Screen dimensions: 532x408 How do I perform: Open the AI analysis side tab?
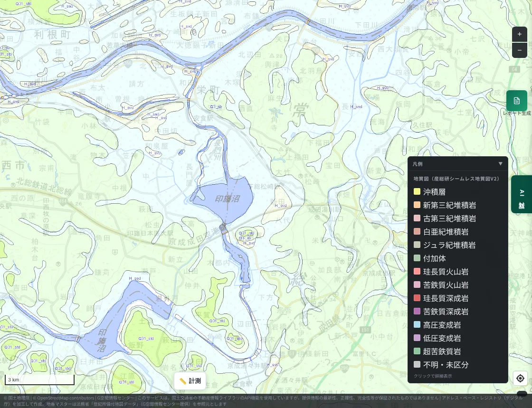point(522,194)
